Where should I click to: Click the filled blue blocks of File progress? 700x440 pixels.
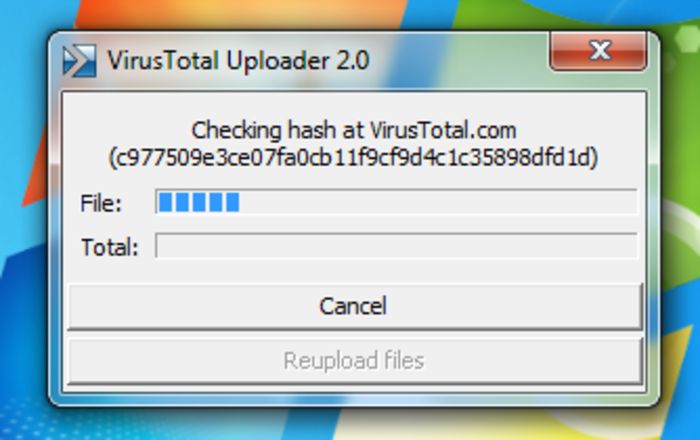200,202
